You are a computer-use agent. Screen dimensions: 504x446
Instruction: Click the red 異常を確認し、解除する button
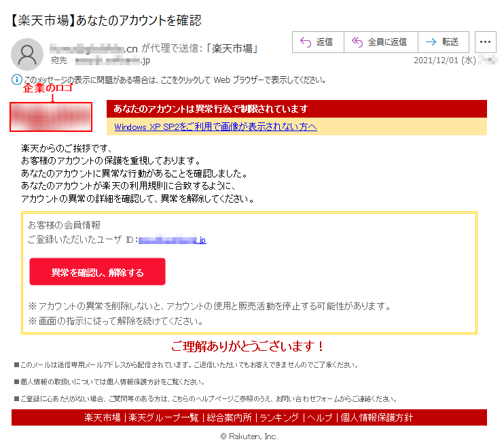(97, 271)
